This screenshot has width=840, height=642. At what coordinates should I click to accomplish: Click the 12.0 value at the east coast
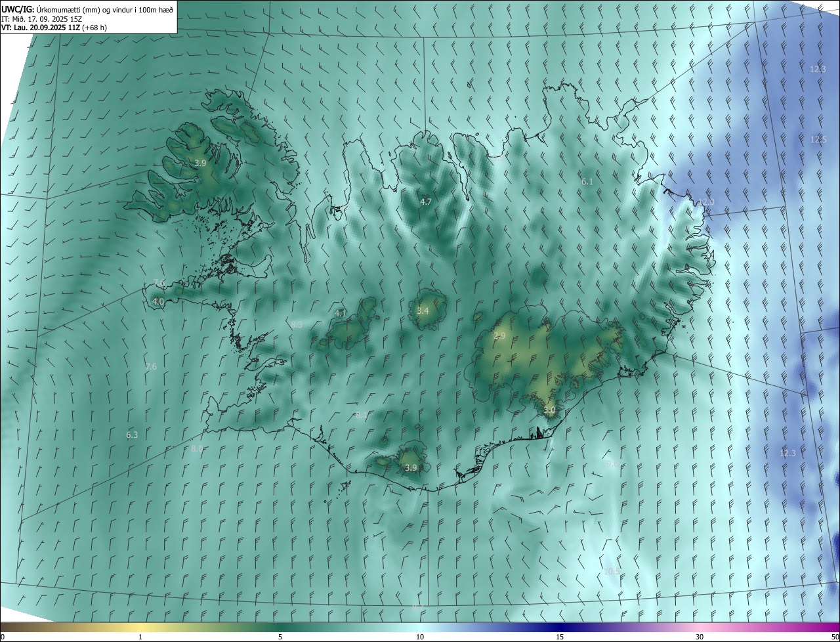coord(706,202)
